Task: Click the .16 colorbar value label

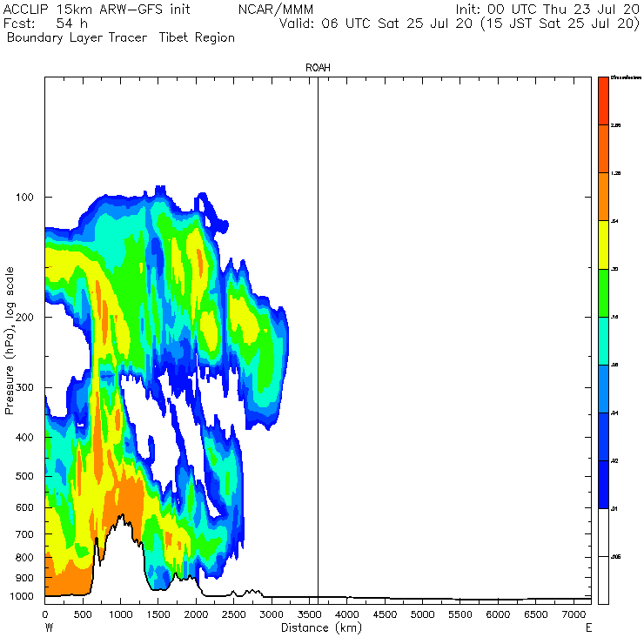Action: [x=614, y=317]
